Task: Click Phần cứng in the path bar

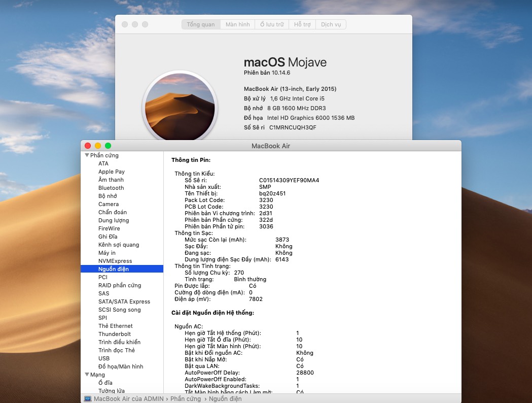Action: click(186, 398)
